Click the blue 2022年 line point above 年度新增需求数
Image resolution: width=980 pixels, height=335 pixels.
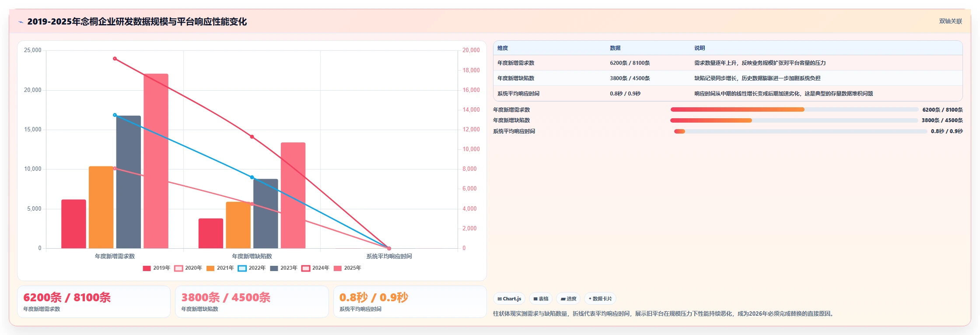(x=115, y=115)
